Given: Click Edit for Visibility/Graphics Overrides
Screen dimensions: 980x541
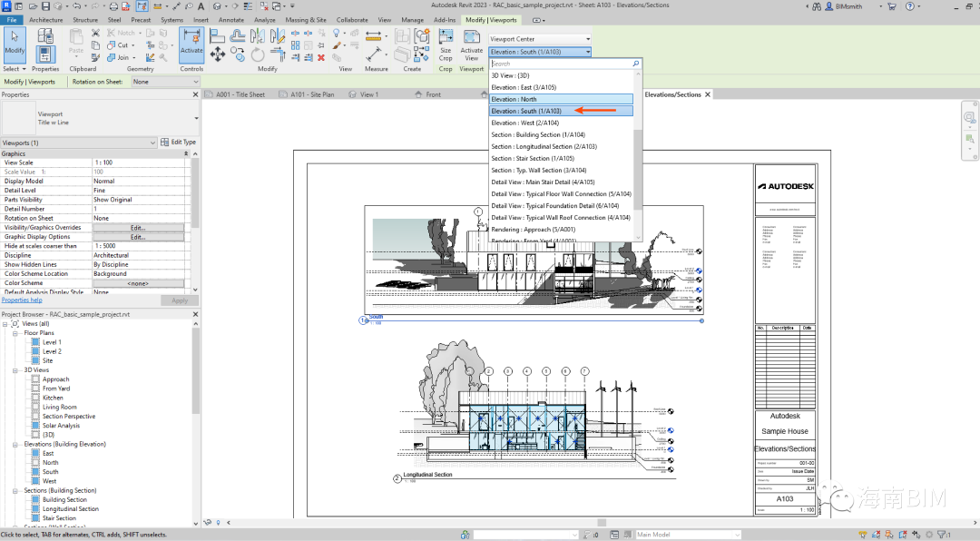Looking at the screenshot, I should (138, 228).
